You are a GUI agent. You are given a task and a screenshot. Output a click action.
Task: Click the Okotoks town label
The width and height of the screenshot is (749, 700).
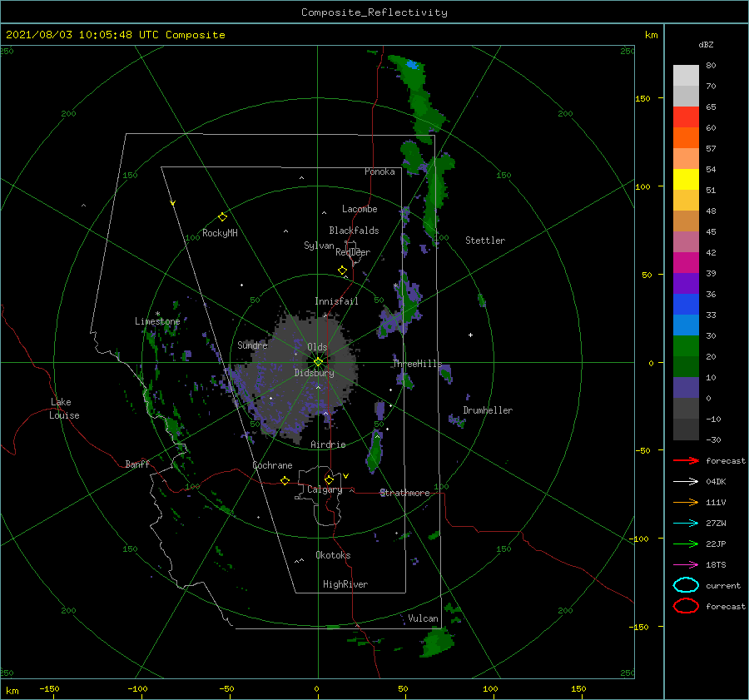point(333,555)
